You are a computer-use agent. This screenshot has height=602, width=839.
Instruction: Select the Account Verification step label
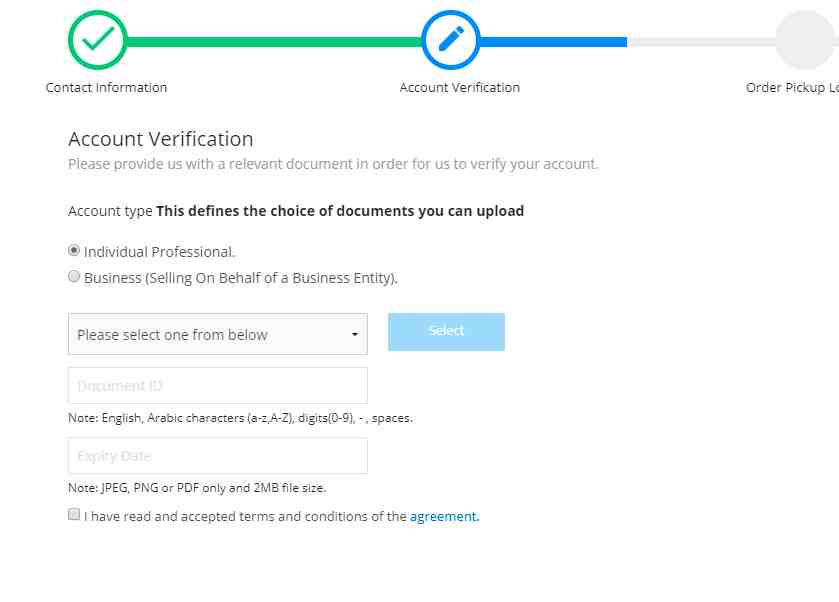pos(459,87)
